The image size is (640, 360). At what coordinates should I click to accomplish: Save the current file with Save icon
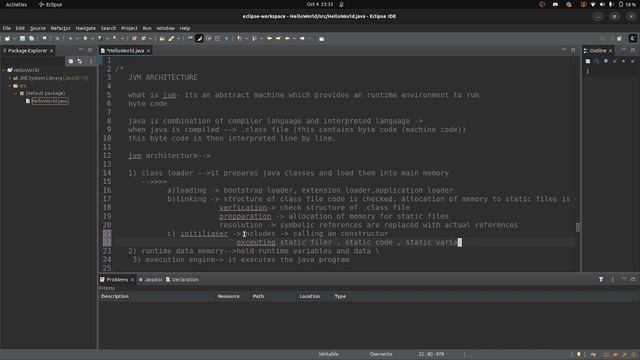pyautogui.click(x=22, y=38)
